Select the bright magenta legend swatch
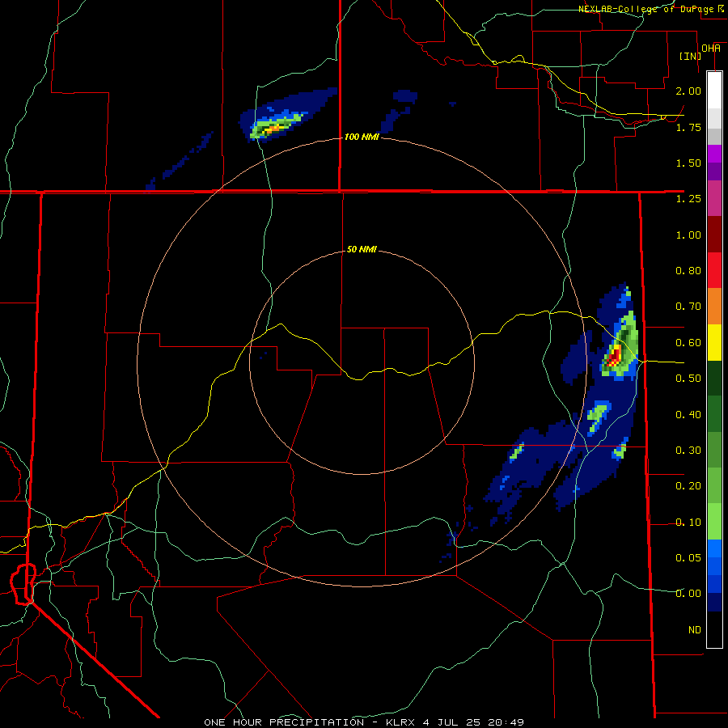 [714, 154]
